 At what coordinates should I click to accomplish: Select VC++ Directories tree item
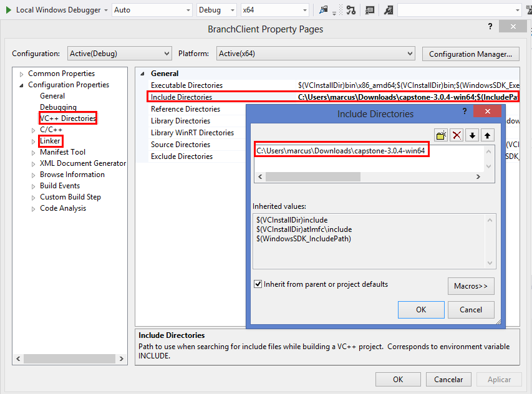pyautogui.click(x=68, y=118)
